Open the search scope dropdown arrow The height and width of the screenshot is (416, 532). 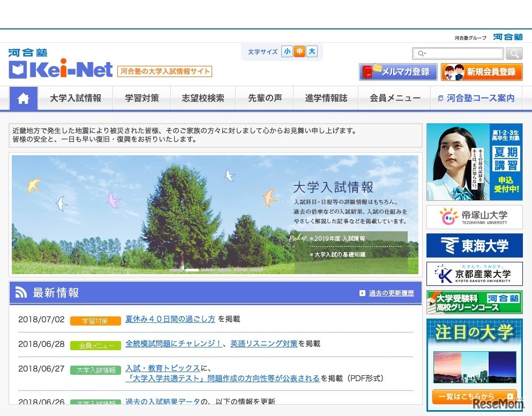[x=425, y=53]
